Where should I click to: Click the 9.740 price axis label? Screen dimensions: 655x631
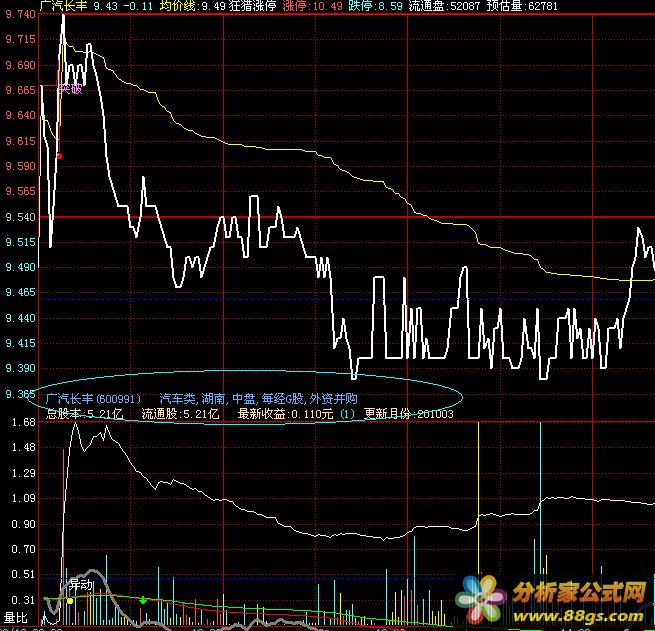[21, 15]
